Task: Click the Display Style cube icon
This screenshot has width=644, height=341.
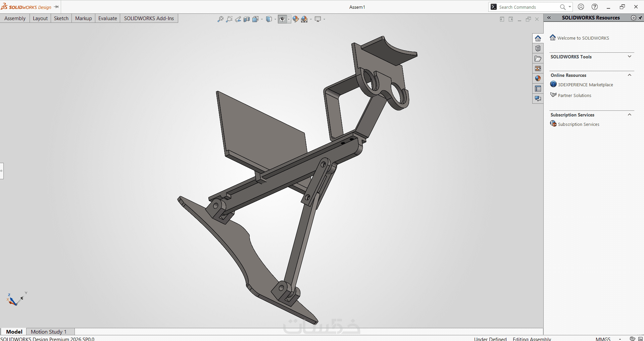Action: tap(269, 19)
